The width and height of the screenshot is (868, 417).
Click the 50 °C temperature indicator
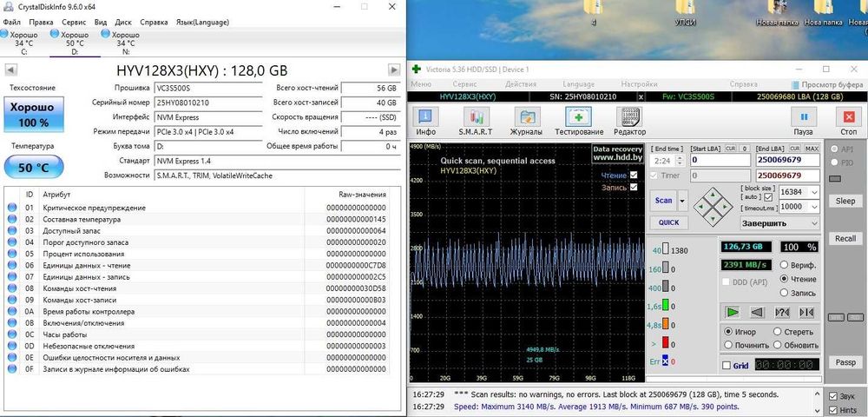click(34, 168)
